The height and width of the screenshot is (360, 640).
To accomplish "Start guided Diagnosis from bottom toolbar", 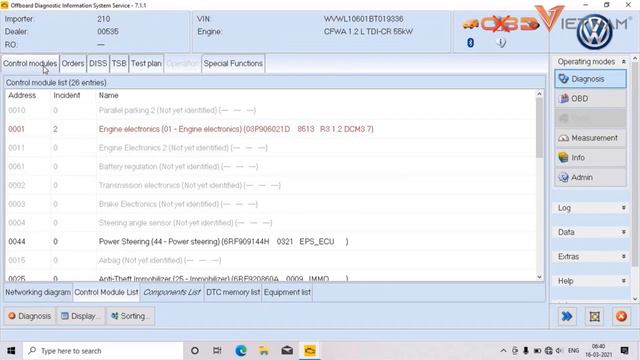I will [x=30, y=316].
